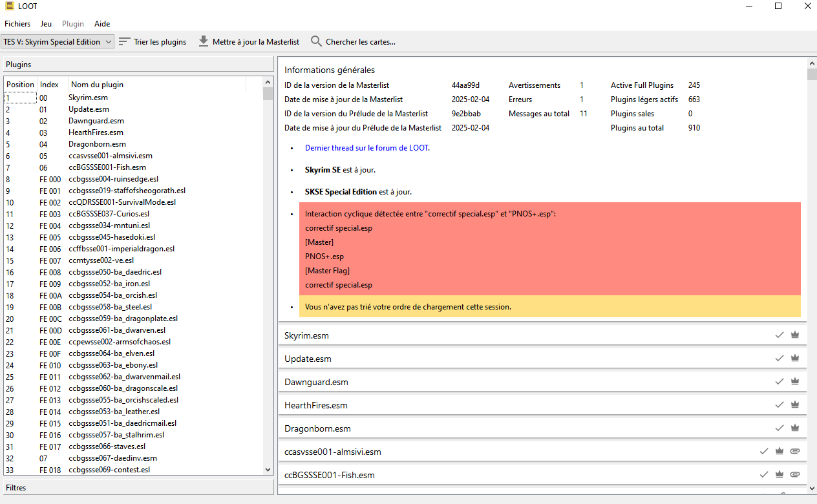Click the plugin list scroll-down arrow
This screenshot has width=817, height=504.
[x=268, y=470]
